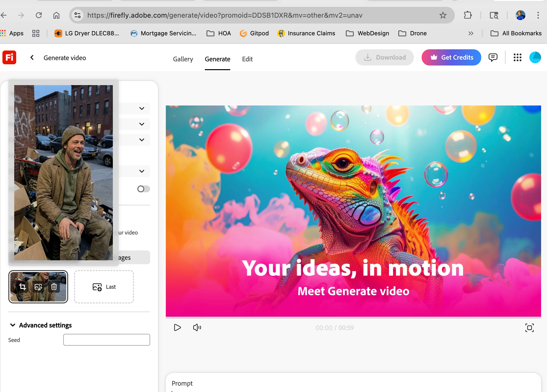547x392 pixels.
Task: Mute the video with speaker icon
Action: [x=197, y=327]
